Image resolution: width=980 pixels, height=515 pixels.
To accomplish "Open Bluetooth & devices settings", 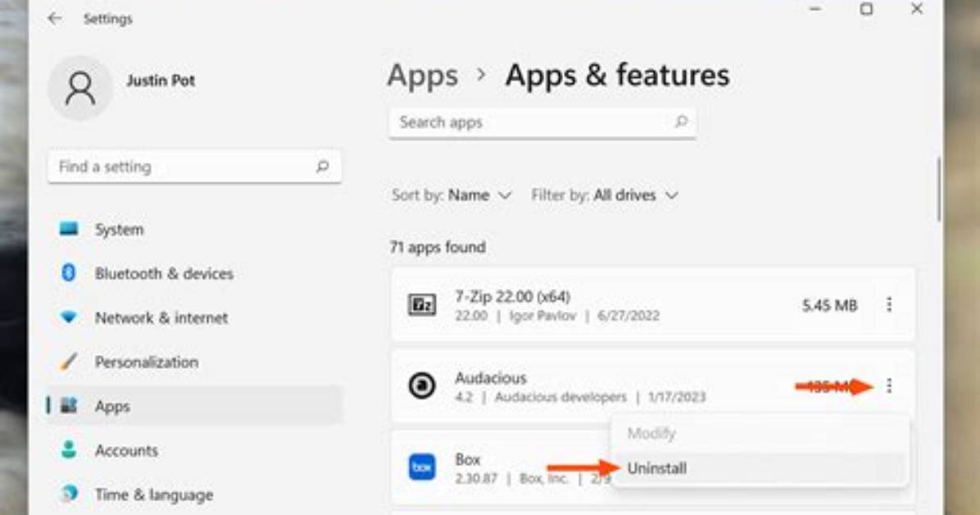I will tap(195, 273).
